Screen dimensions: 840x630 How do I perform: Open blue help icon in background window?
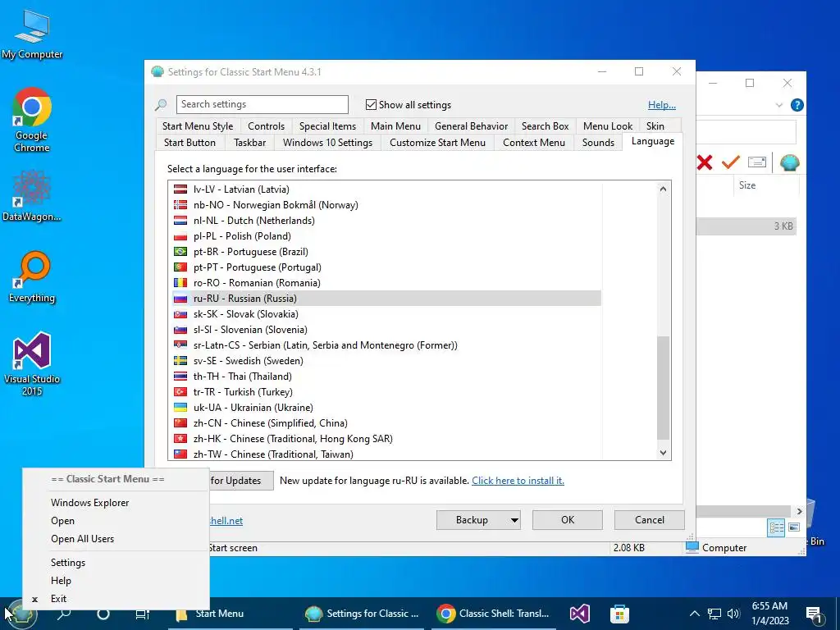797,105
